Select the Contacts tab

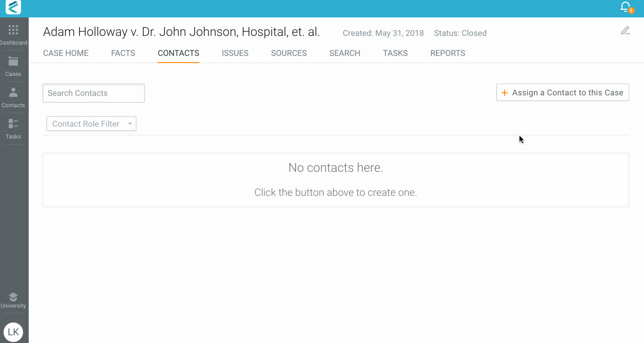point(178,53)
